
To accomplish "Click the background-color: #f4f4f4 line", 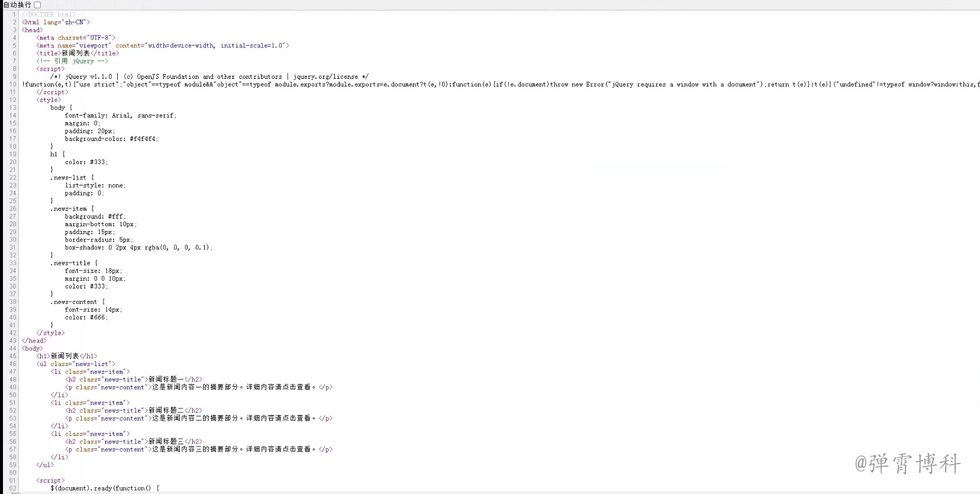I will [112, 139].
